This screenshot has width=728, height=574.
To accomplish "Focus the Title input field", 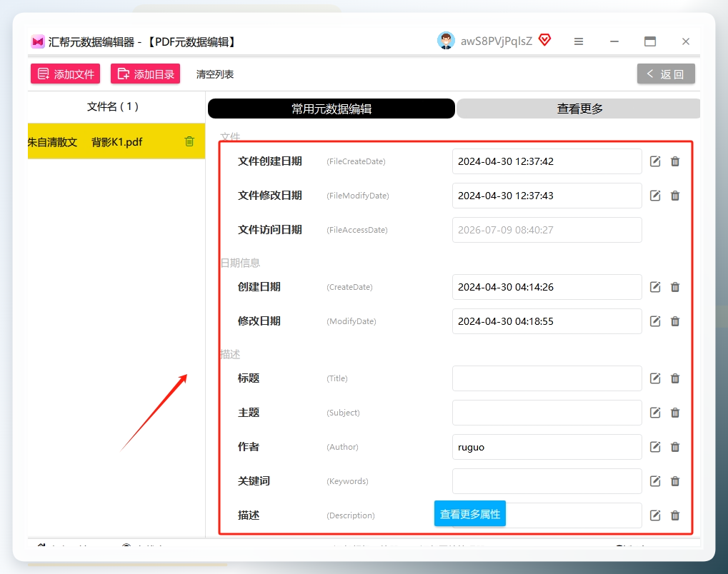I will click(x=547, y=378).
